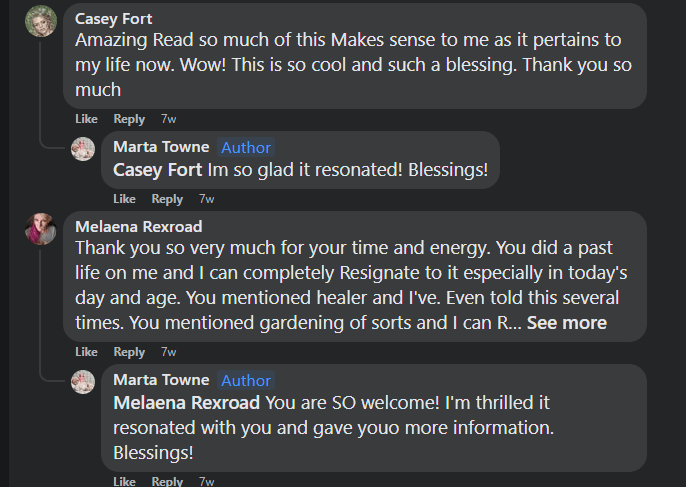
Task: Click the bold Melaena Rexroad mention
Action: pyautogui.click(x=187, y=402)
